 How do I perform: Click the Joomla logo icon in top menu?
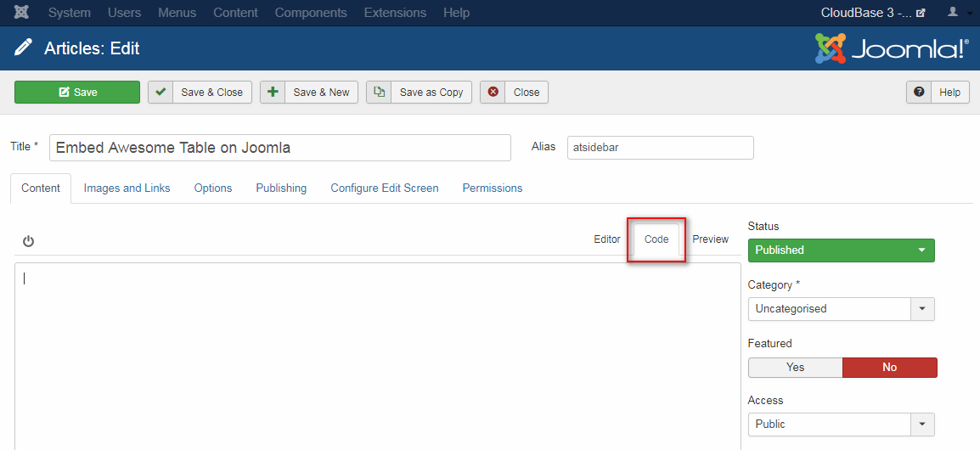point(21,13)
